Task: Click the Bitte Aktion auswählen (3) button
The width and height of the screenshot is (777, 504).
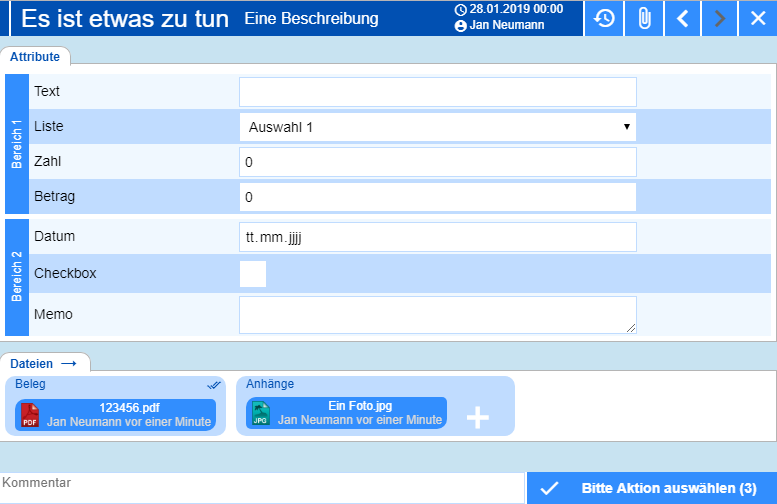Action: point(652,488)
